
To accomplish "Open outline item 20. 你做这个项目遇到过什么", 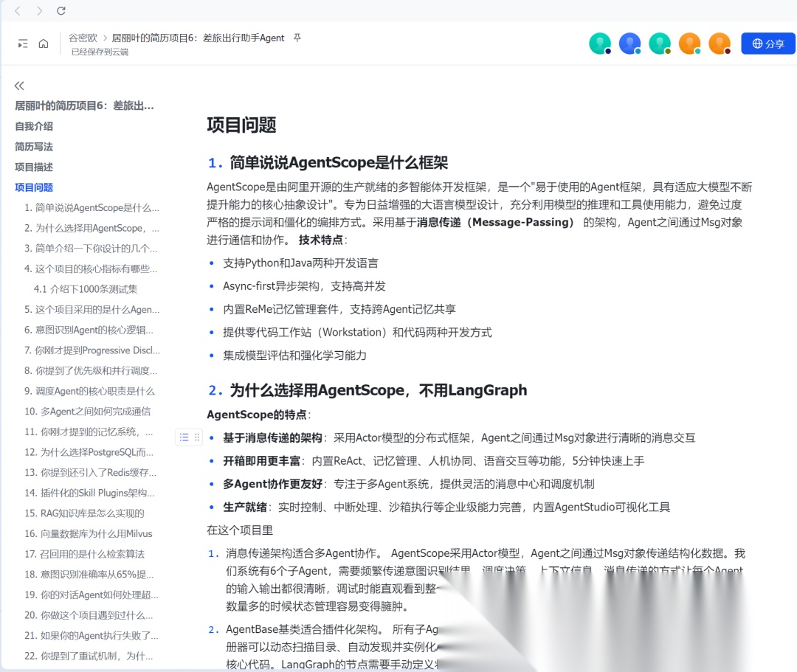I will [x=89, y=615].
